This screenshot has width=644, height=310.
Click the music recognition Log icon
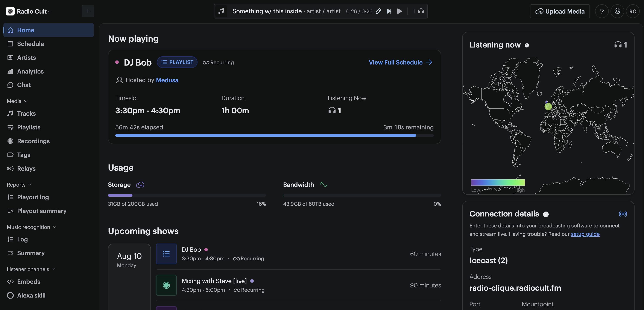(10, 239)
